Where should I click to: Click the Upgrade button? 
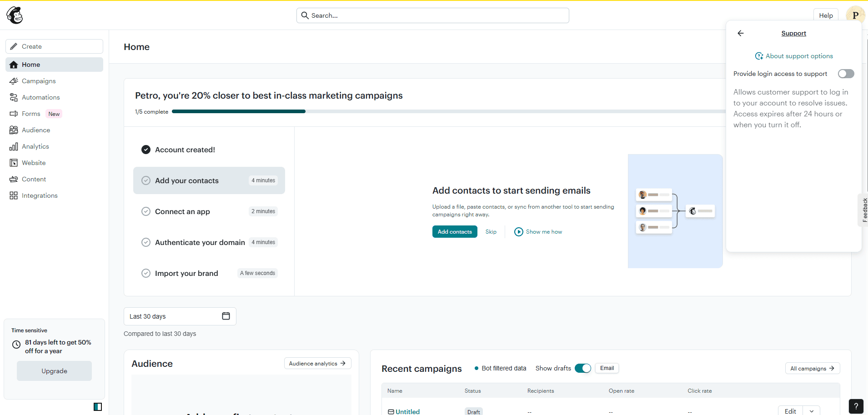tap(55, 371)
